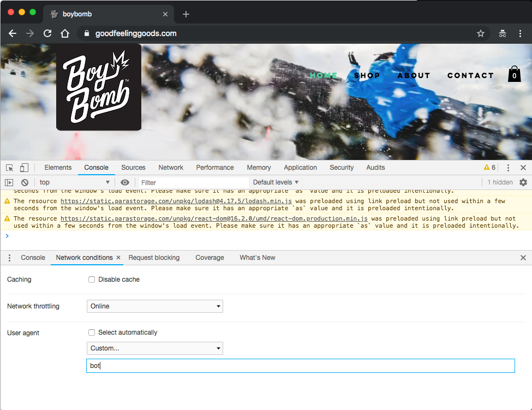Change network throttling from Online

point(154,306)
